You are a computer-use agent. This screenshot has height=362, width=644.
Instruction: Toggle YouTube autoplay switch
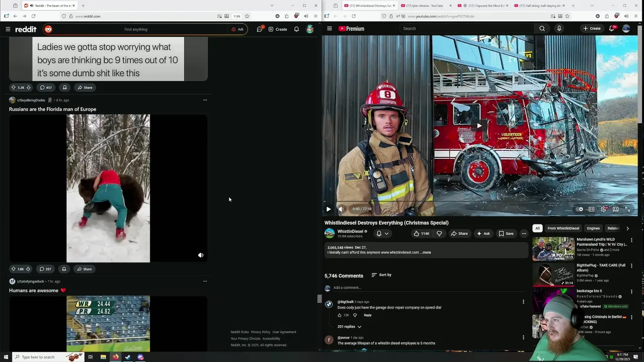(x=580, y=209)
